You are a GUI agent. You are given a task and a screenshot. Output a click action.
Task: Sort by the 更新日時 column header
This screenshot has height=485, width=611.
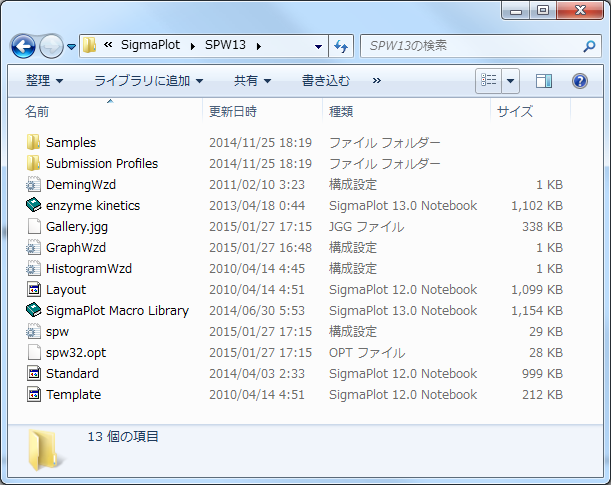pos(262,112)
